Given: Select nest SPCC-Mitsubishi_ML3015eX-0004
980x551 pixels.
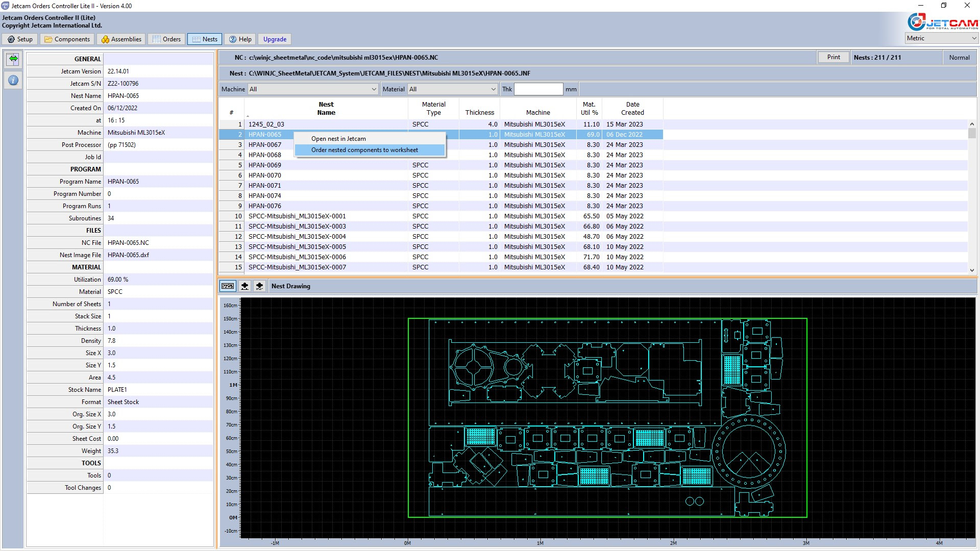Looking at the screenshot, I should (441, 237).
